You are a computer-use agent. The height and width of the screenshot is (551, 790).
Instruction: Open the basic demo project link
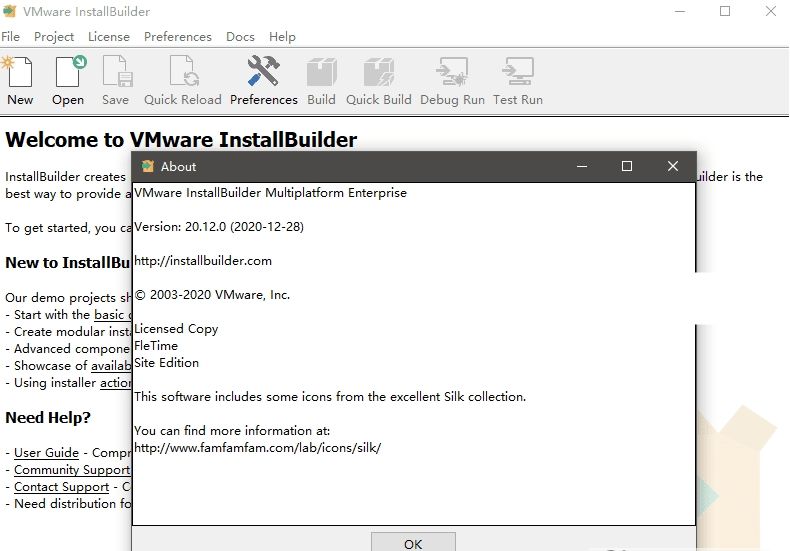(x=112, y=315)
